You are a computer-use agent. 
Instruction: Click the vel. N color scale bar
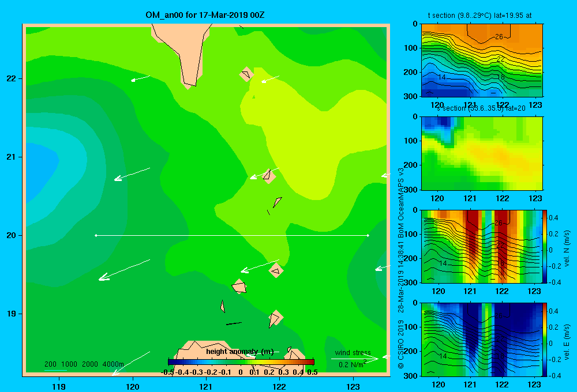[x=545, y=246]
